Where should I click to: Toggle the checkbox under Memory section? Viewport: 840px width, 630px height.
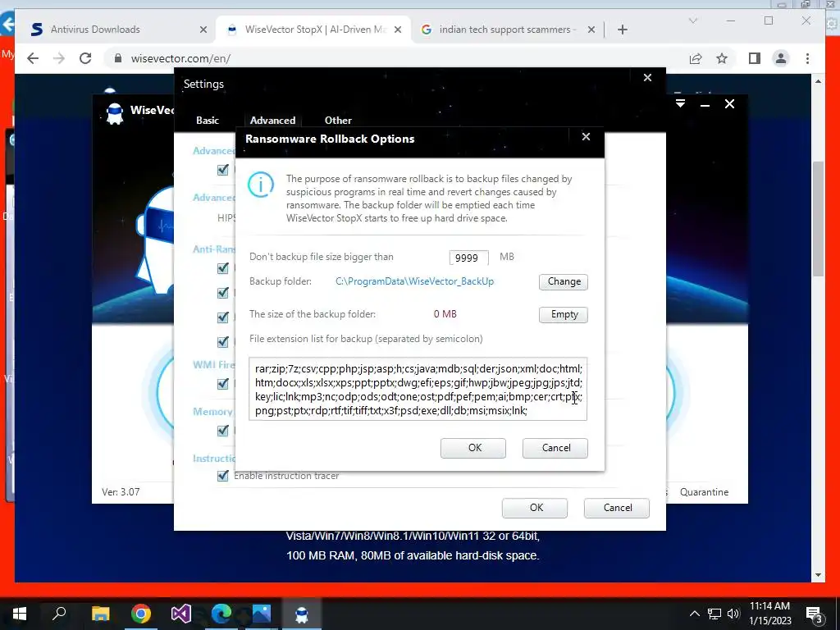pyautogui.click(x=223, y=431)
